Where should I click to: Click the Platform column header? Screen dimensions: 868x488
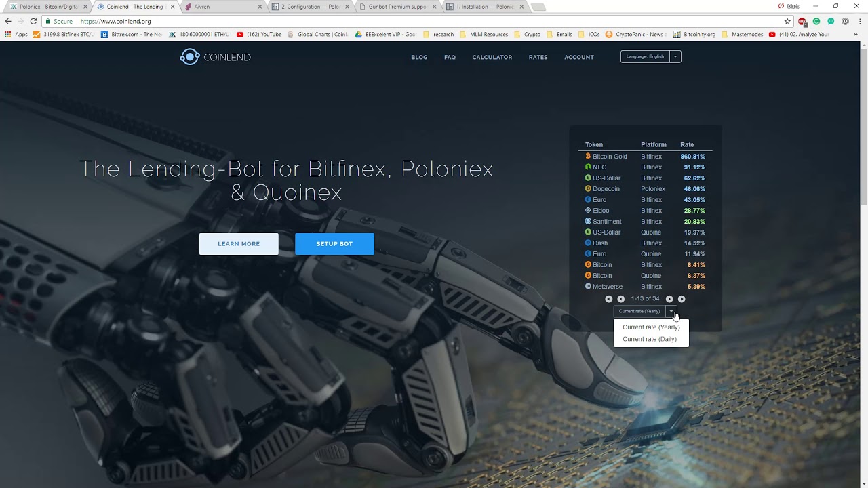point(654,144)
